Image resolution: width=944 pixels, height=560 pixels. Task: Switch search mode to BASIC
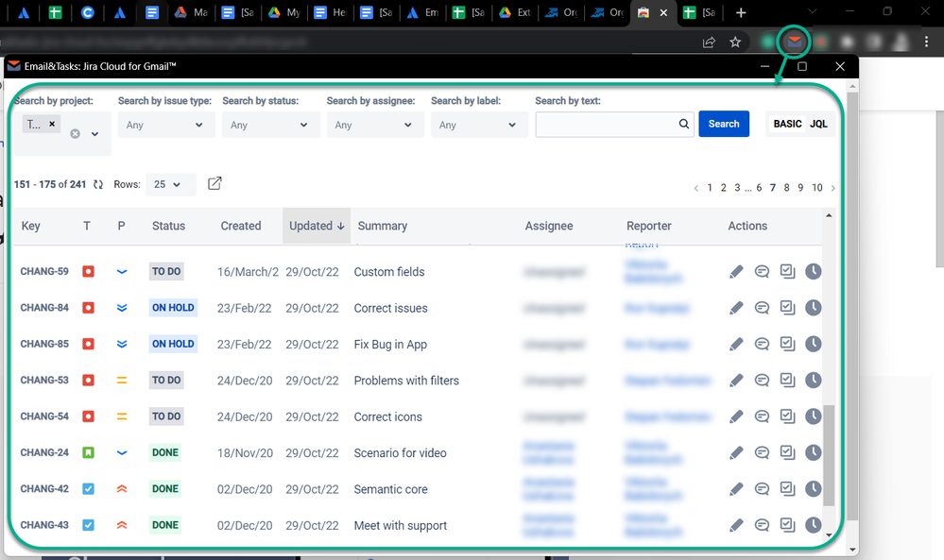(x=787, y=124)
